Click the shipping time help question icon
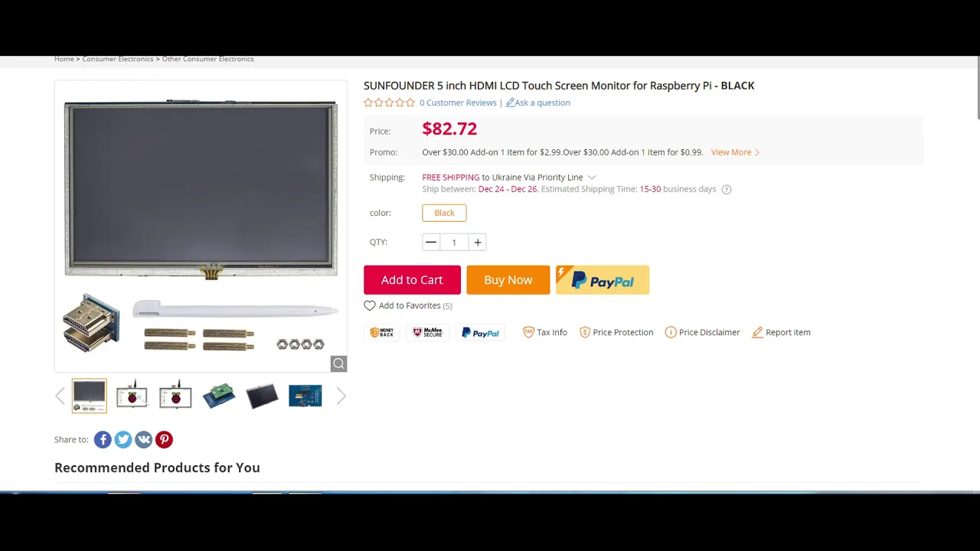This screenshot has width=980, height=551. (727, 190)
